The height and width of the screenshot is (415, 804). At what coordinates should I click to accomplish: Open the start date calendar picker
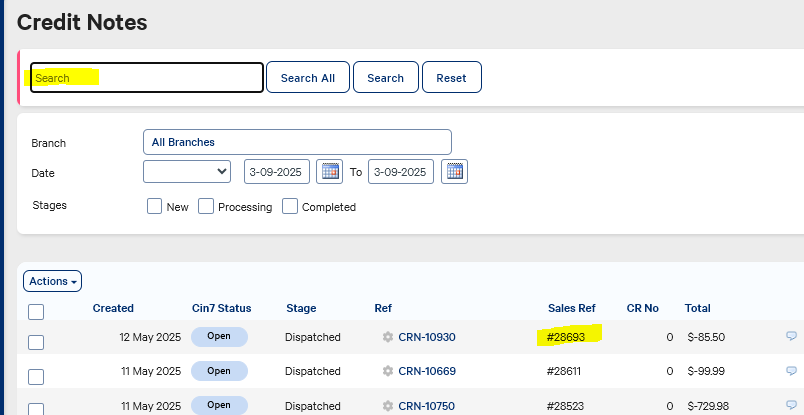tap(329, 172)
